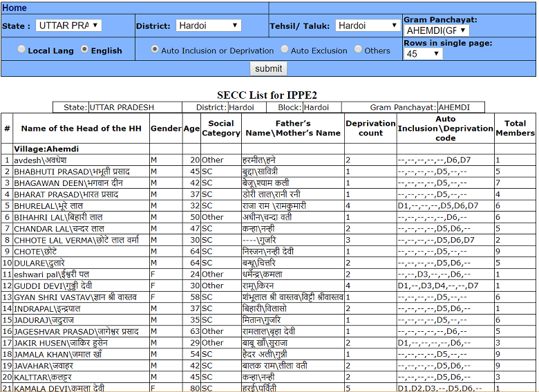Click the JAGESHVAR PRASAD name cell
539x392 pixels.
point(81,331)
